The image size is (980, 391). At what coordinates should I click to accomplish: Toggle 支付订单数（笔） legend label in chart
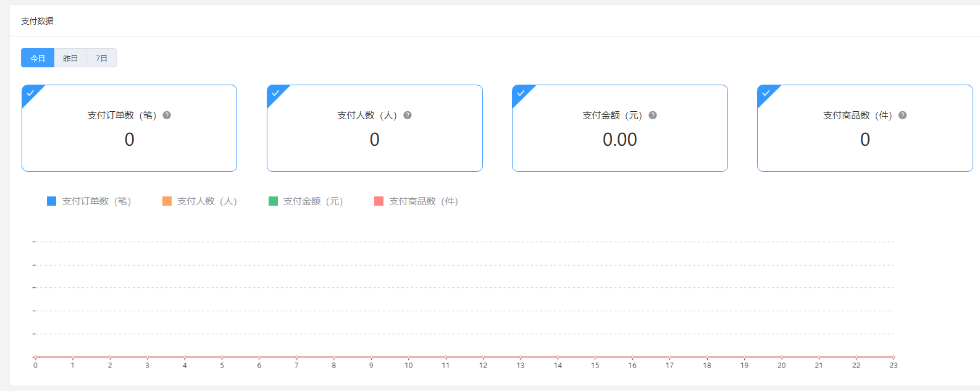[96, 201]
